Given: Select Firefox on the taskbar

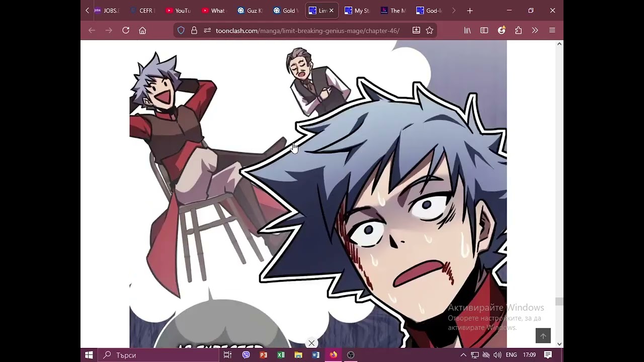Looking at the screenshot, I should point(333,355).
